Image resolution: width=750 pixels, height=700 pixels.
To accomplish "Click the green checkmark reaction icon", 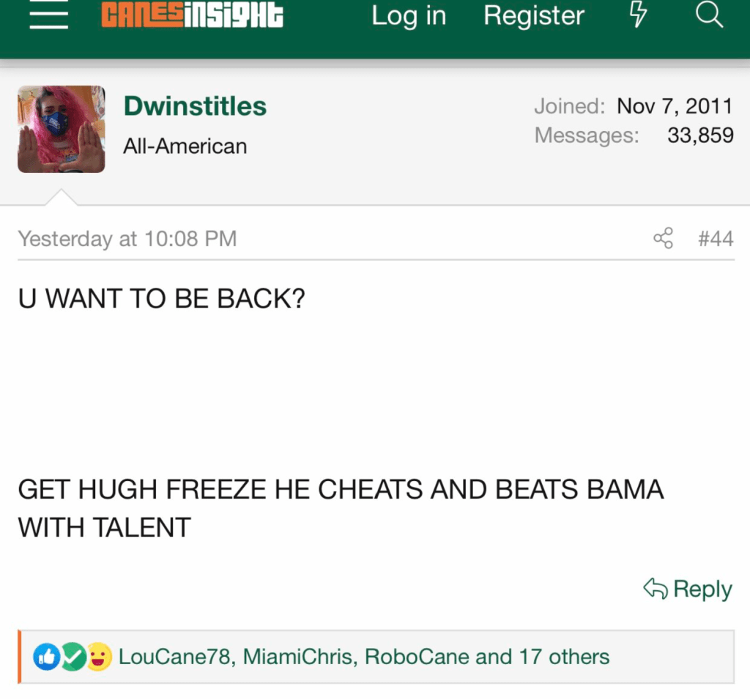I will pos(73,657).
